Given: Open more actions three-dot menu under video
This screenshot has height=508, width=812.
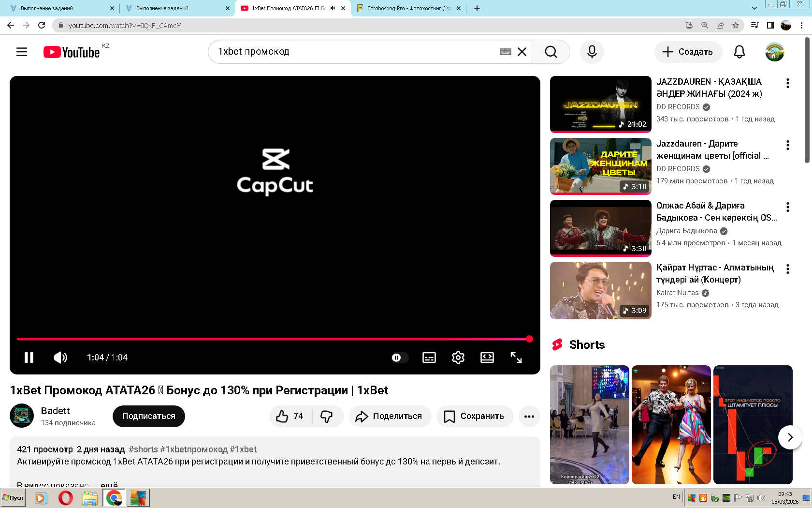Looking at the screenshot, I should point(529,416).
